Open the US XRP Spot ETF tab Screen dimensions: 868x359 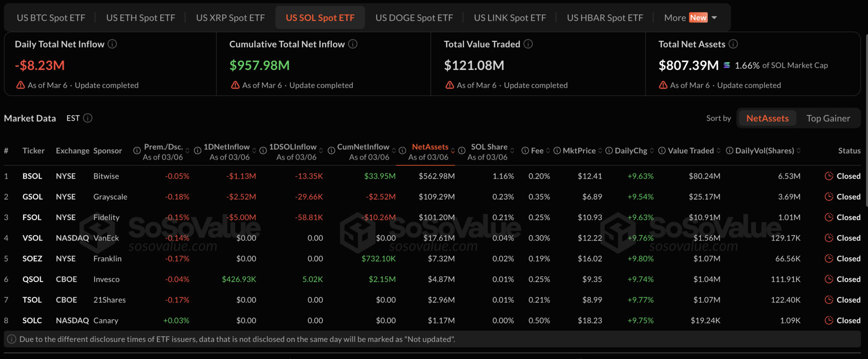[x=230, y=18]
